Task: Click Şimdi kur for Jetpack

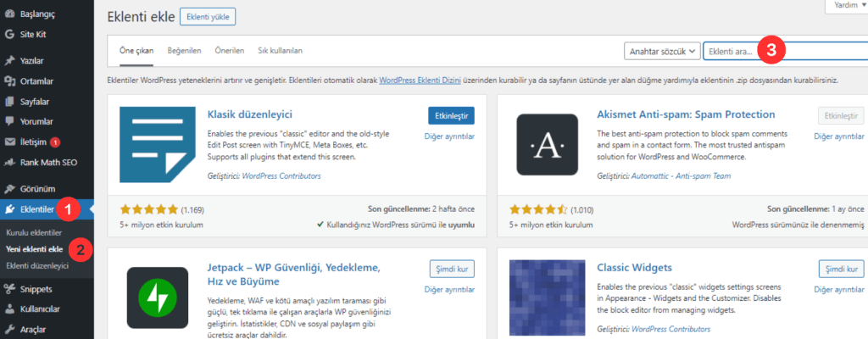Action: point(453,269)
